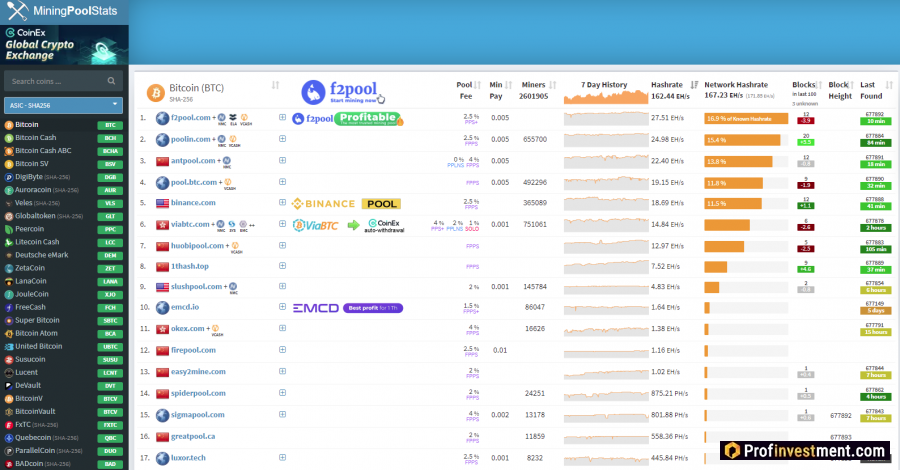
Task: Sort table by Miners column
Action: [x=553, y=85]
